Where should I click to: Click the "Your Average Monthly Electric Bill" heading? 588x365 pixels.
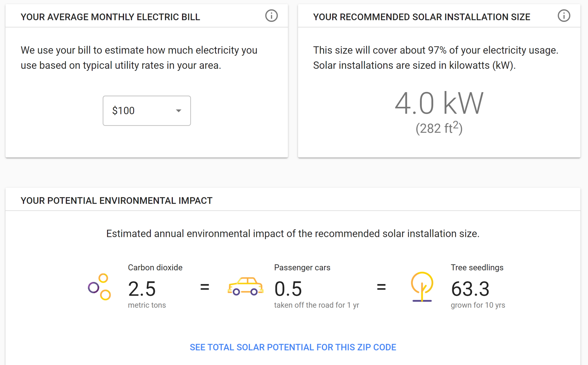110,17
